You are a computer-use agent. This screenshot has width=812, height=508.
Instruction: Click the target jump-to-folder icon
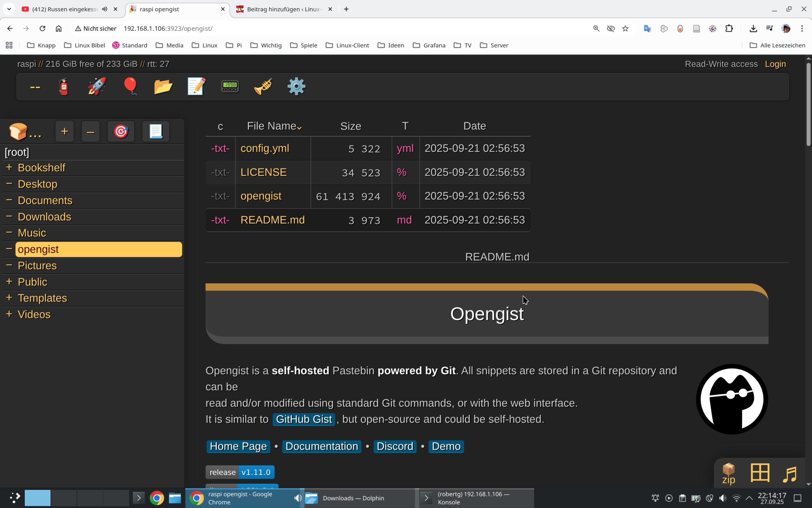coord(121,131)
